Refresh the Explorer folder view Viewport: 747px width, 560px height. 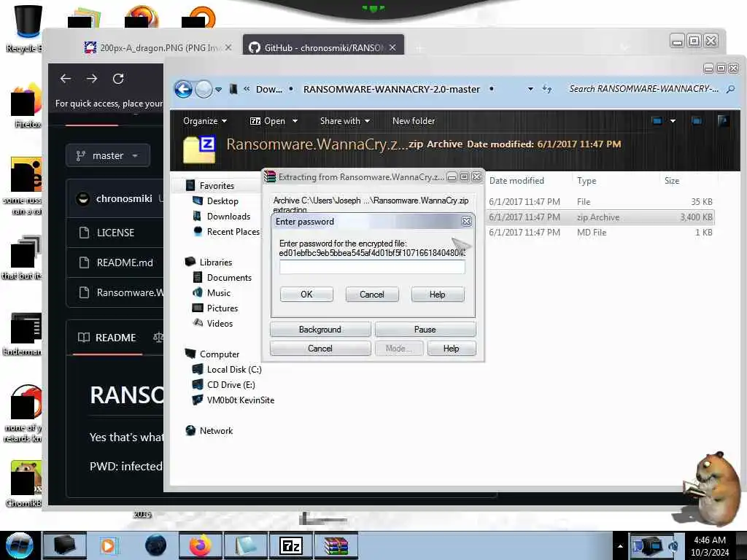pos(547,89)
